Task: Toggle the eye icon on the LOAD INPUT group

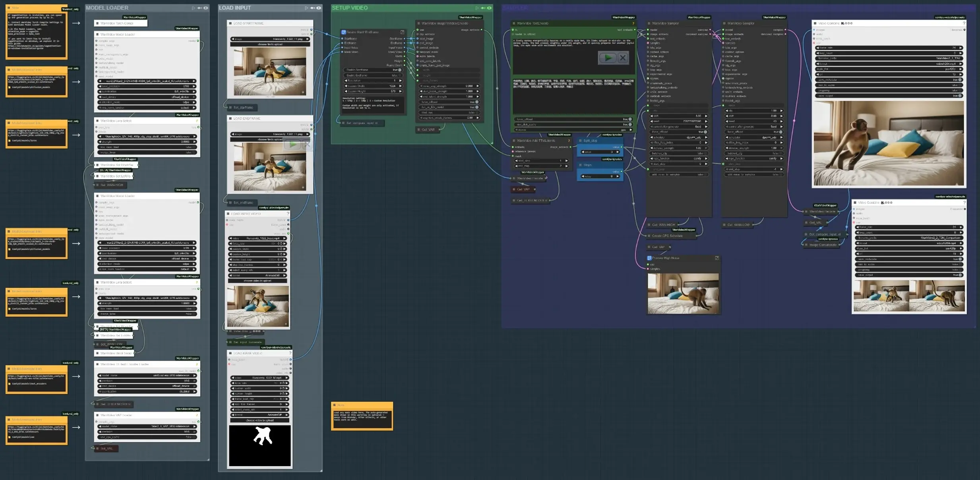Action: [x=318, y=8]
